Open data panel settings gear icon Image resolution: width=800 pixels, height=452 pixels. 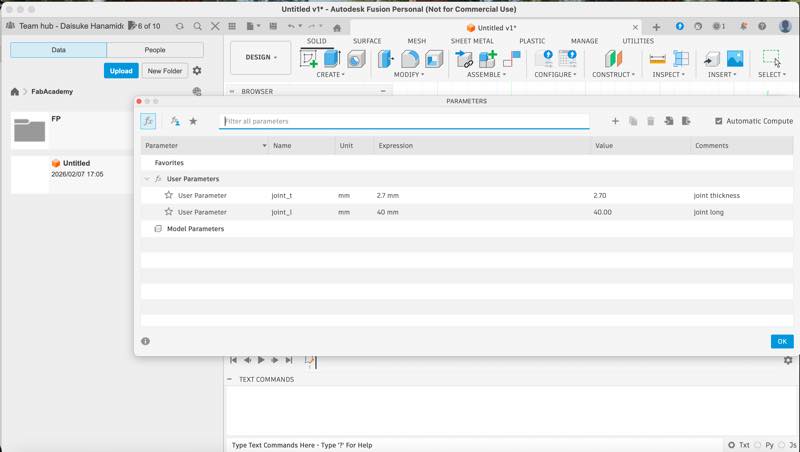point(197,70)
